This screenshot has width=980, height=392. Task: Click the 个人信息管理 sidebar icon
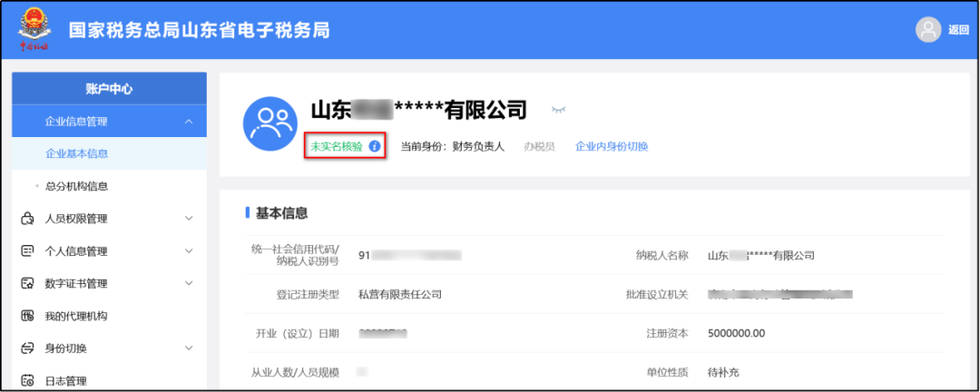coord(27,251)
